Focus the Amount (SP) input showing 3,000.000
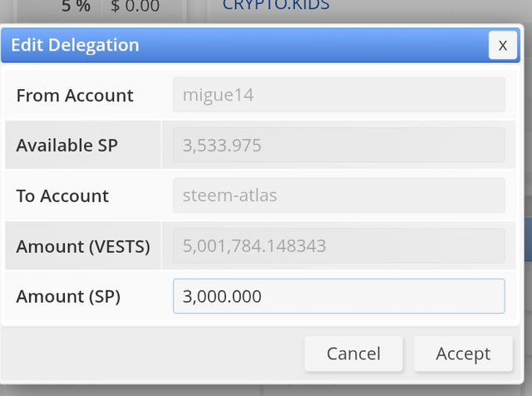Image resolution: width=532 pixels, height=396 pixels. point(339,296)
